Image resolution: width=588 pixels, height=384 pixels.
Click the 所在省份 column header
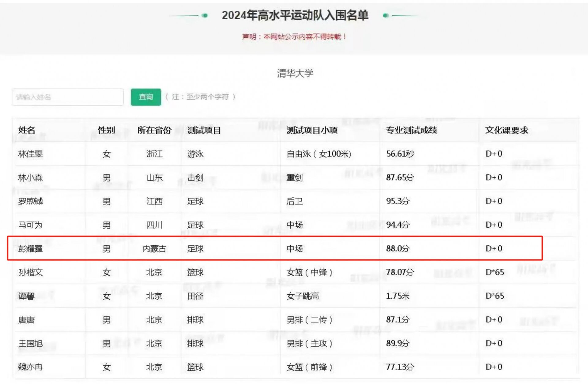[154, 130]
